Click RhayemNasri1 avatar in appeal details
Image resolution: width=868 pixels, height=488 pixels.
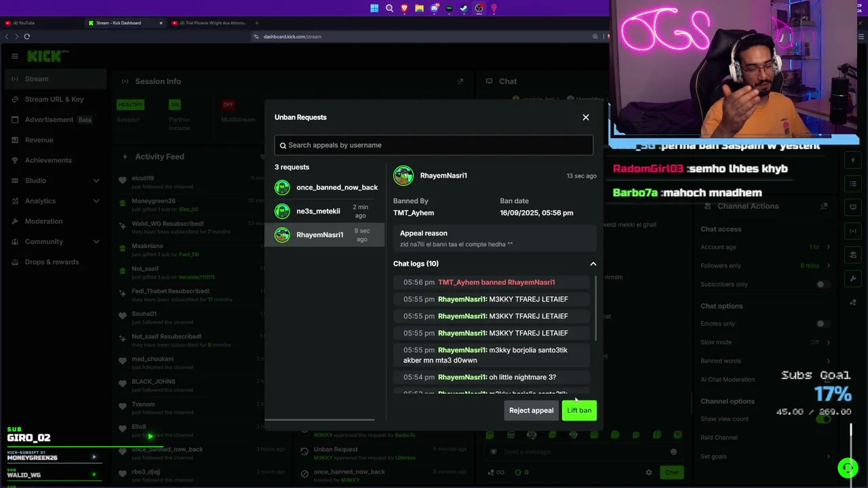403,176
